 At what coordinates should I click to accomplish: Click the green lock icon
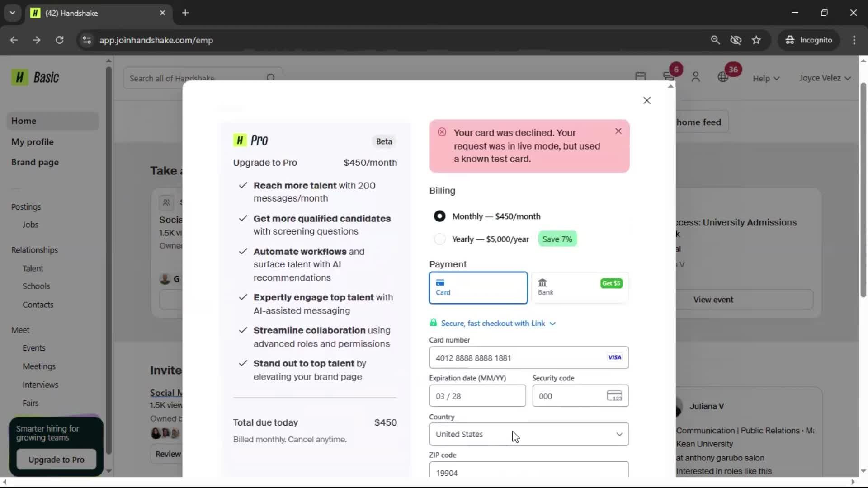433,323
